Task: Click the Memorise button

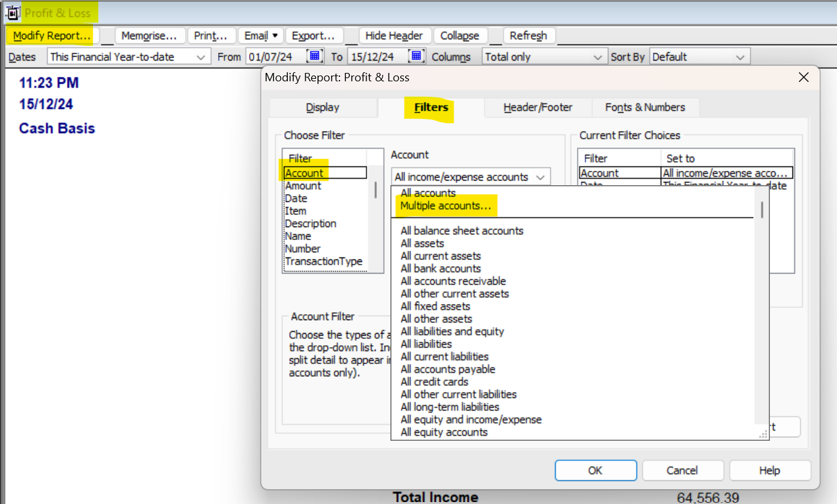Action: point(149,35)
